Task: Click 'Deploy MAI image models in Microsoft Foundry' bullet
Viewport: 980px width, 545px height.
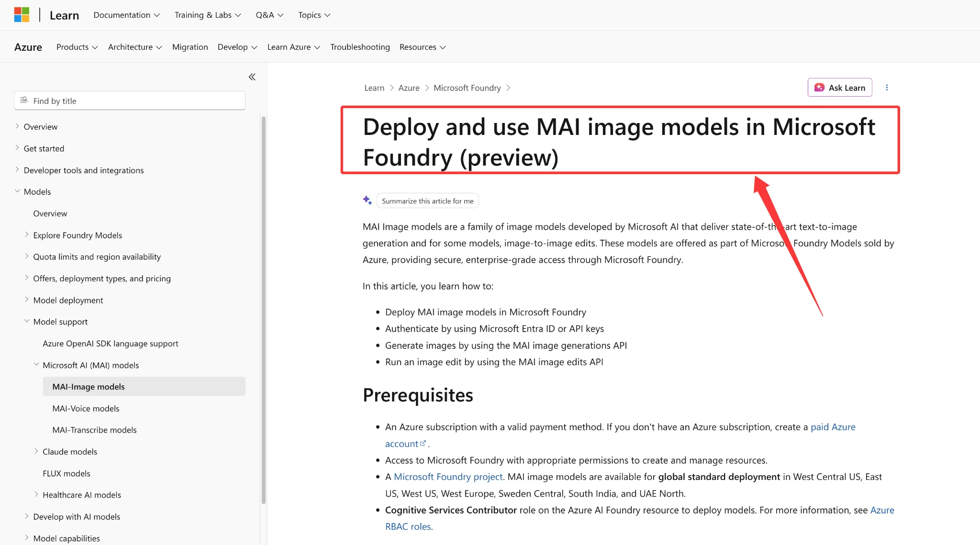Action: tap(485, 312)
